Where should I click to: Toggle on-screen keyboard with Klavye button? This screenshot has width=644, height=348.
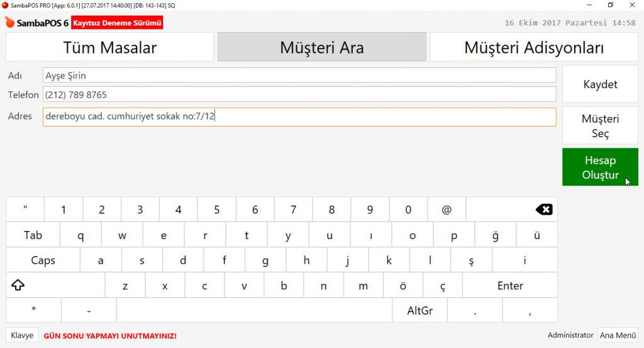pos(22,335)
